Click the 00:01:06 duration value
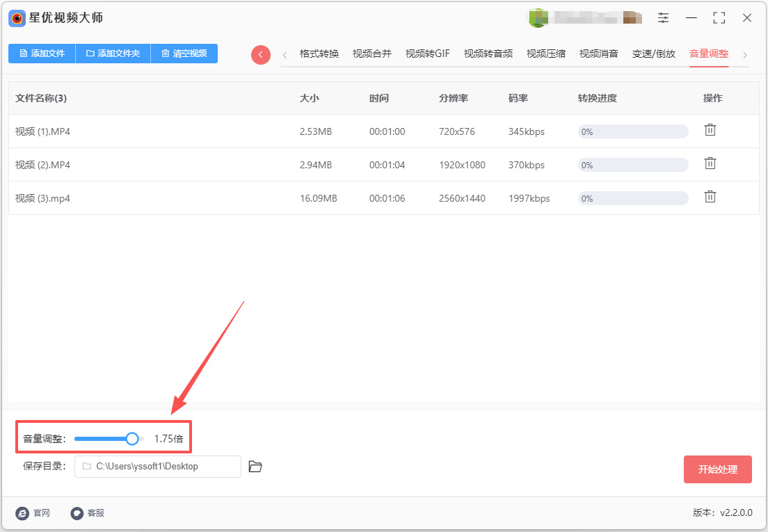Image resolution: width=768 pixels, height=532 pixels. [x=387, y=198]
